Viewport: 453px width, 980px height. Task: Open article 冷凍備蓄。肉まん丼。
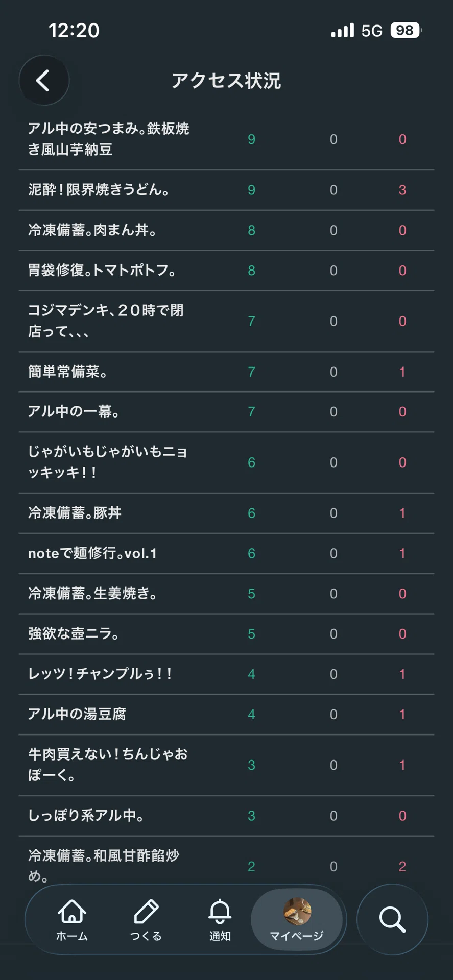[226, 230]
